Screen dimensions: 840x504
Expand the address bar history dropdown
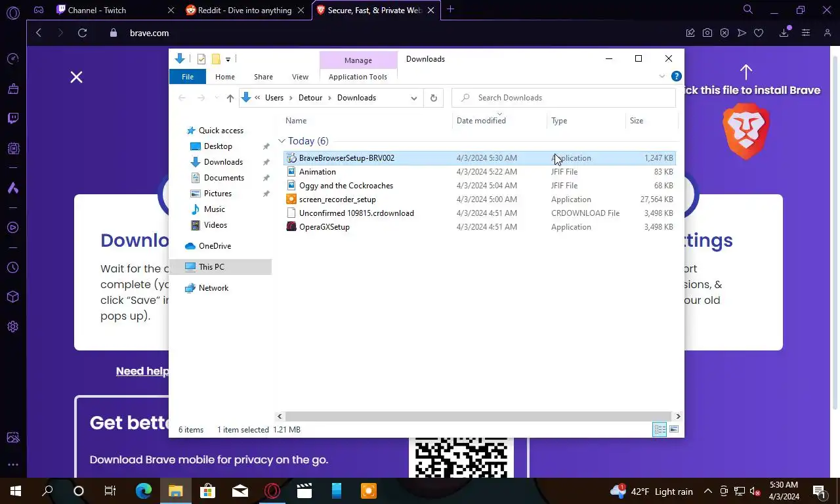(413, 98)
